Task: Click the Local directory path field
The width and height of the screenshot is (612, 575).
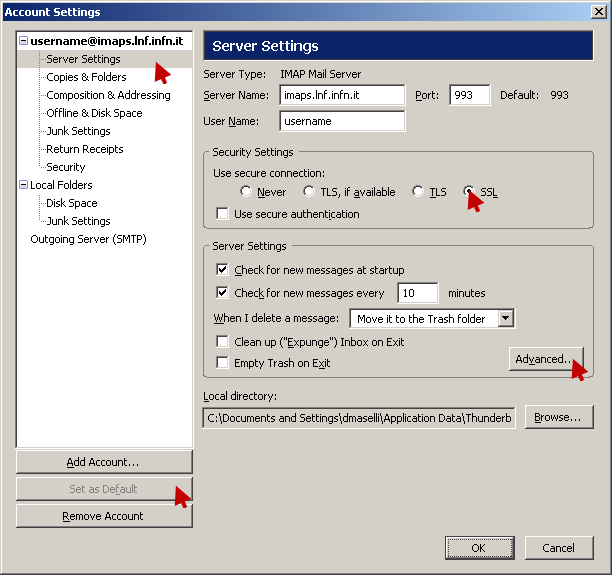Action: (x=359, y=418)
